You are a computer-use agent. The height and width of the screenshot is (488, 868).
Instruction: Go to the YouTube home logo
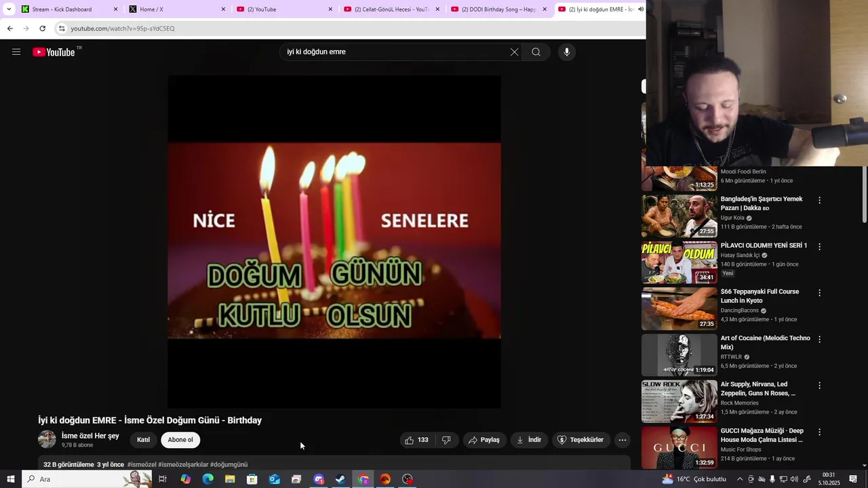(x=54, y=52)
